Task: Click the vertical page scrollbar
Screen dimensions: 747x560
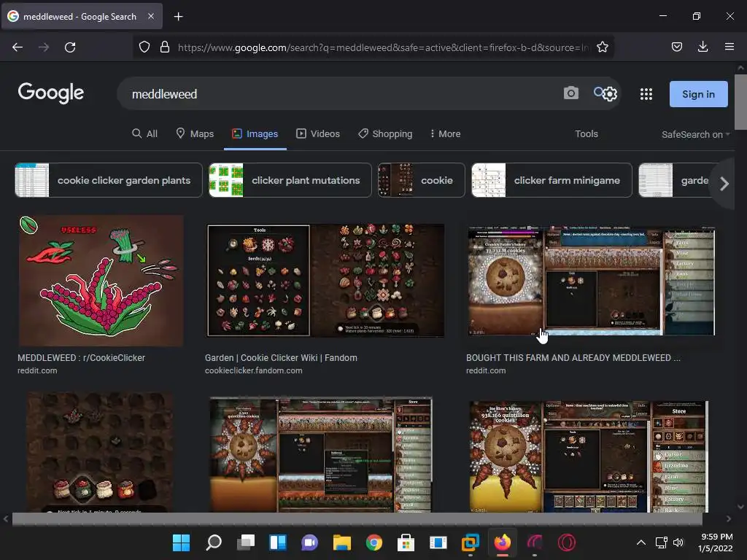Action: point(740,101)
